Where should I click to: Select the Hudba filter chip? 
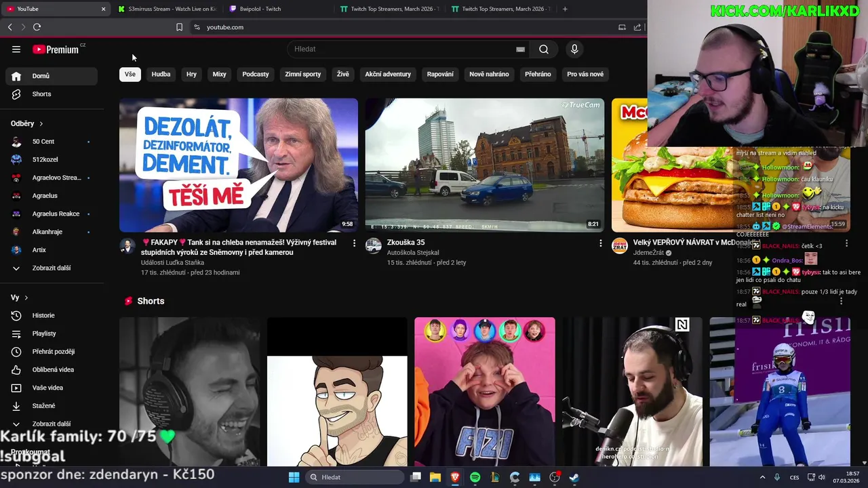(x=161, y=75)
